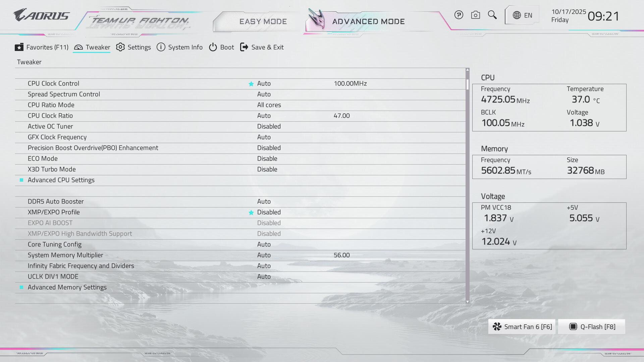Screen dimensions: 644x362
Task: Open search with magnifier icon
Action: [492, 15]
